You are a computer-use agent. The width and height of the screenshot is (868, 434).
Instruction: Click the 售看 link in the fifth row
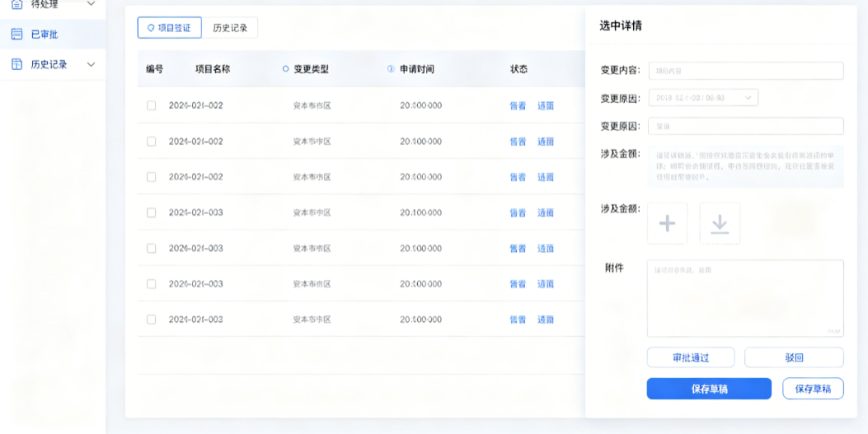[518, 248]
